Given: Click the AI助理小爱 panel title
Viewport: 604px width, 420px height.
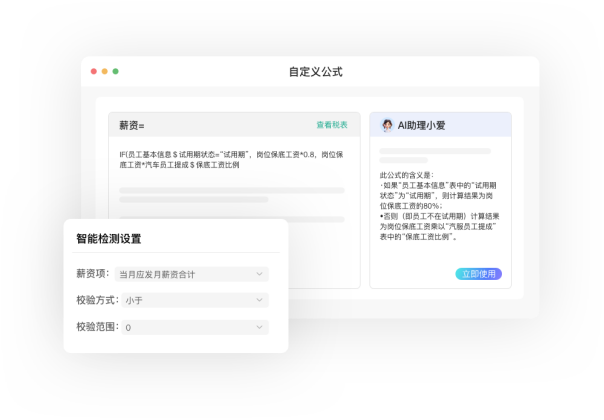Looking at the screenshot, I should pyautogui.click(x=421, y=125).
